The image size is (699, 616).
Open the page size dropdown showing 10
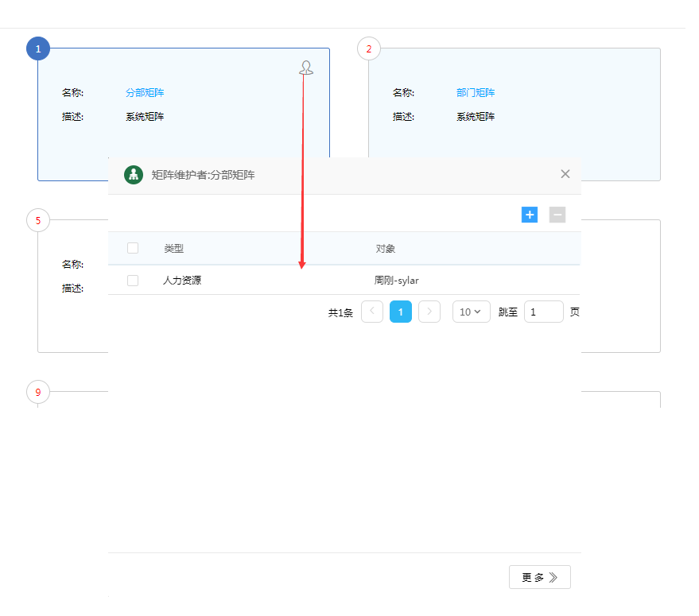[471, 312]
